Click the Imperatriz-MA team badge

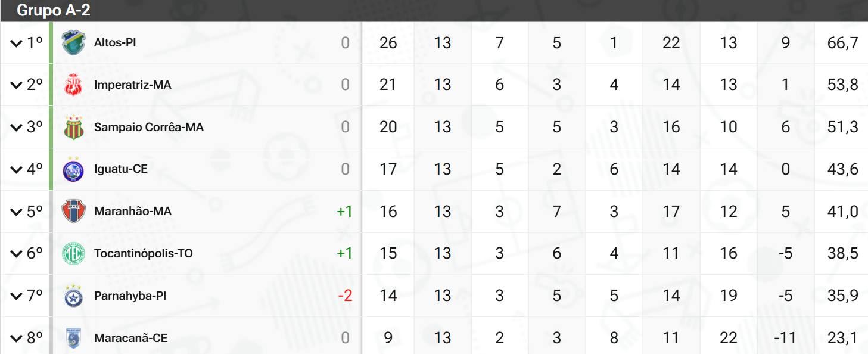pos(73,85)
